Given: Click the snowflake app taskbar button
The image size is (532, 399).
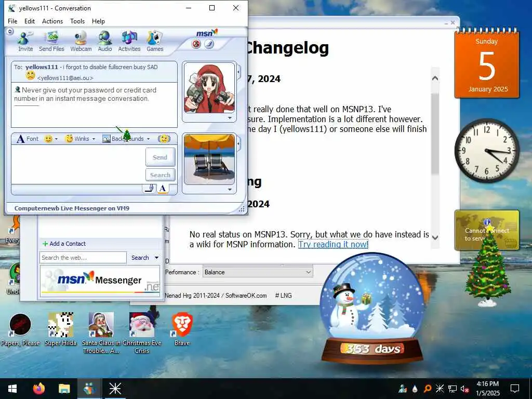Looking at the screenshot, I should [x=115, y=389].
